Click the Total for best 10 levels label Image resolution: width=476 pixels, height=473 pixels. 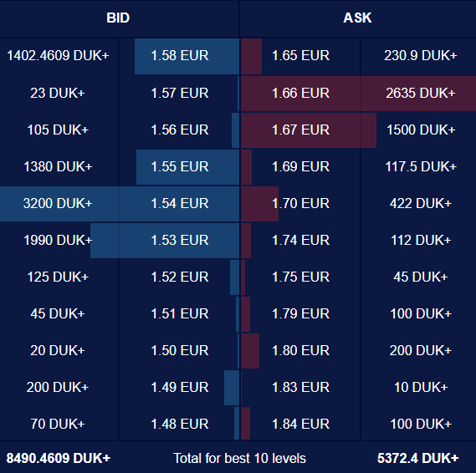point(239,458)
